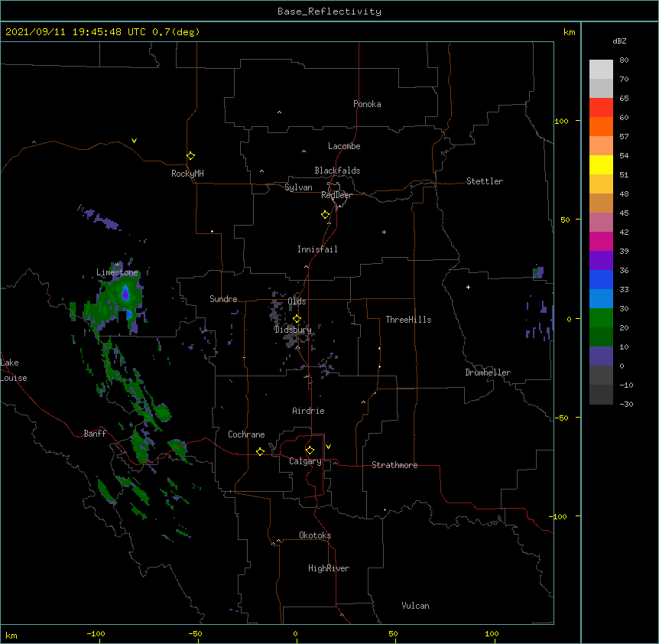Select the yellow diamond marker below Cochrane
Screen dimensions: 659x644
tap(260, 451)
